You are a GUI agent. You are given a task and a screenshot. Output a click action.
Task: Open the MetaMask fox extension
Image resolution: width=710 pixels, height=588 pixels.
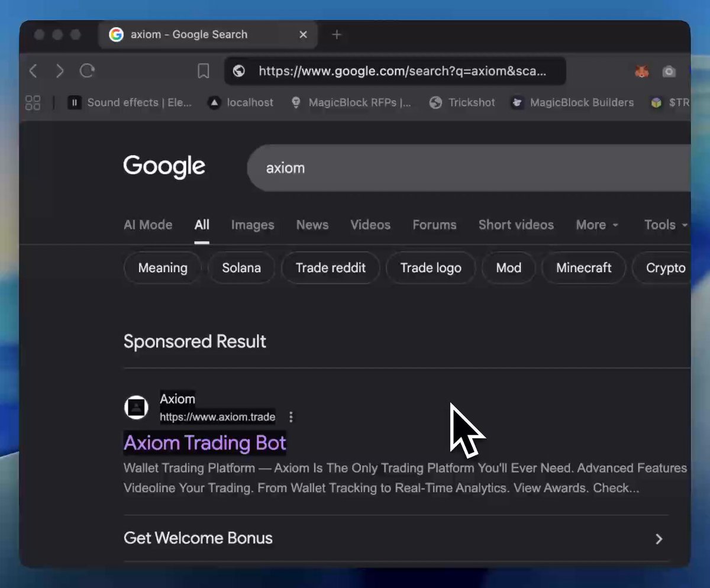[x=642, y=72]
